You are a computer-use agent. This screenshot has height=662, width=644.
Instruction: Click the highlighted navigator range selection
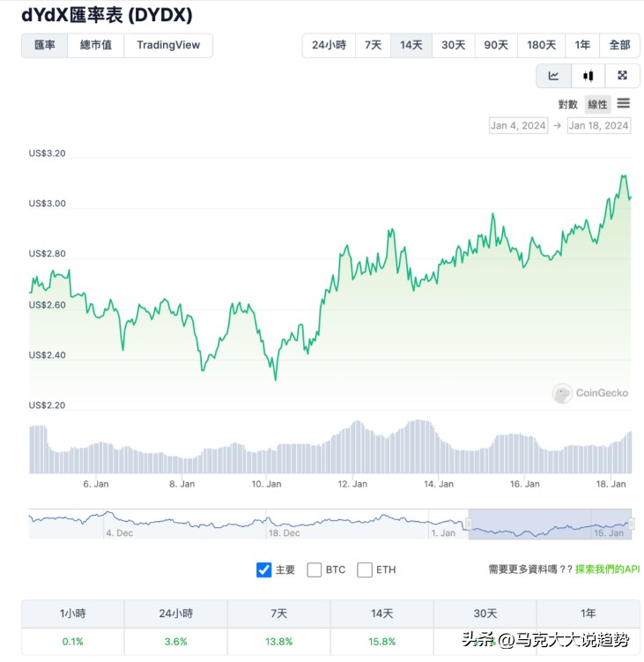point(550,524)
